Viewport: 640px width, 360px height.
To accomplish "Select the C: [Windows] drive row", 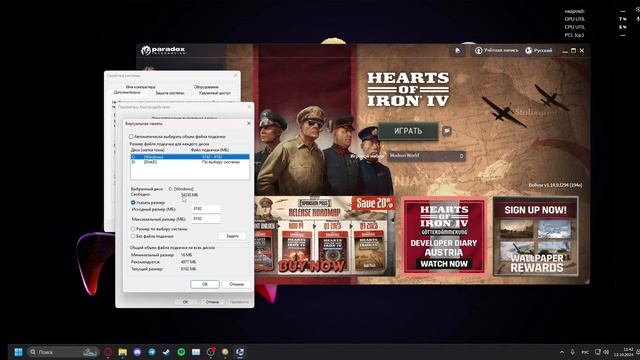I will coord(190,157).
